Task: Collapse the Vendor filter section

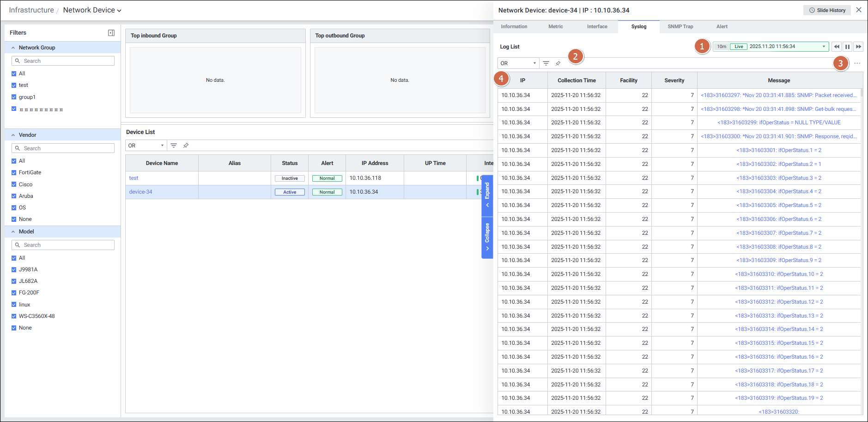Action: (x=13, y=135)
